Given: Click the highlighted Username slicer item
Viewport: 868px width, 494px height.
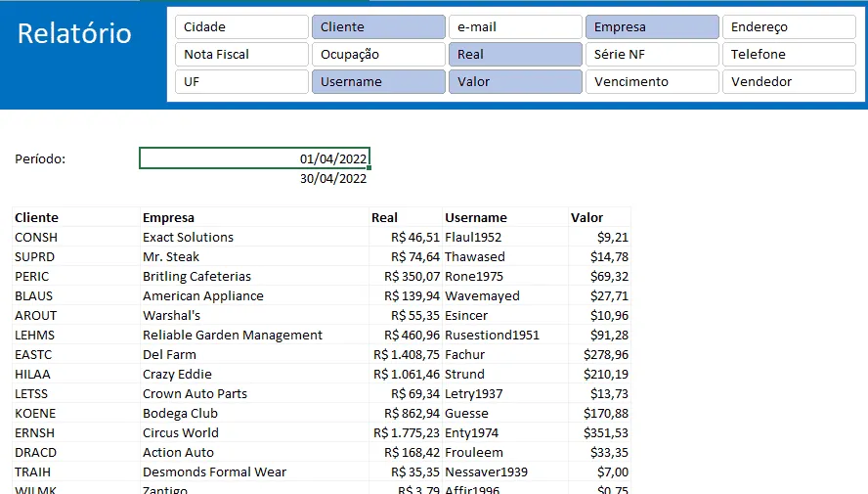Looking at the screenshot, I should (x=378, y=81).
